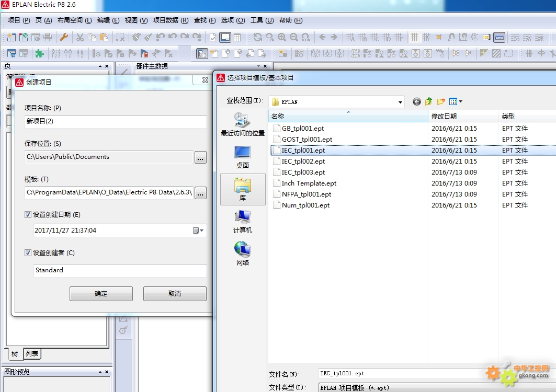This screenshot has height=392, width=556.
Task: Click the new page star icon
Action: (x=214, y=53)
